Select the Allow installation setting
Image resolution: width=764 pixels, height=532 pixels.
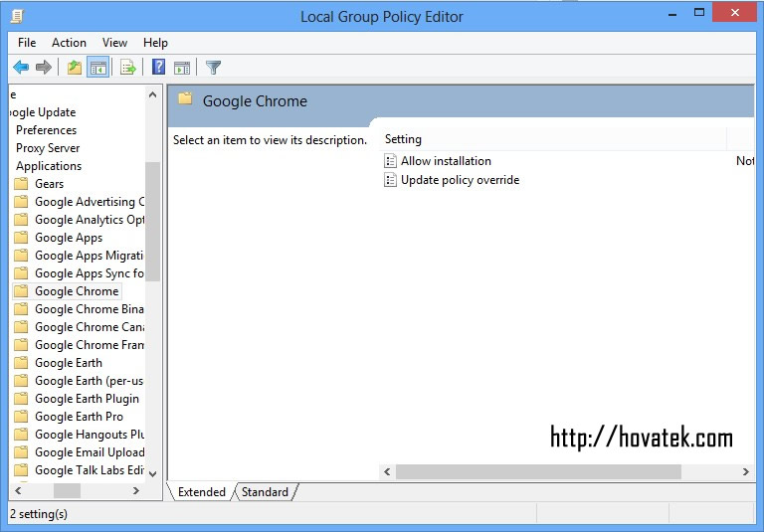(446, 161)
